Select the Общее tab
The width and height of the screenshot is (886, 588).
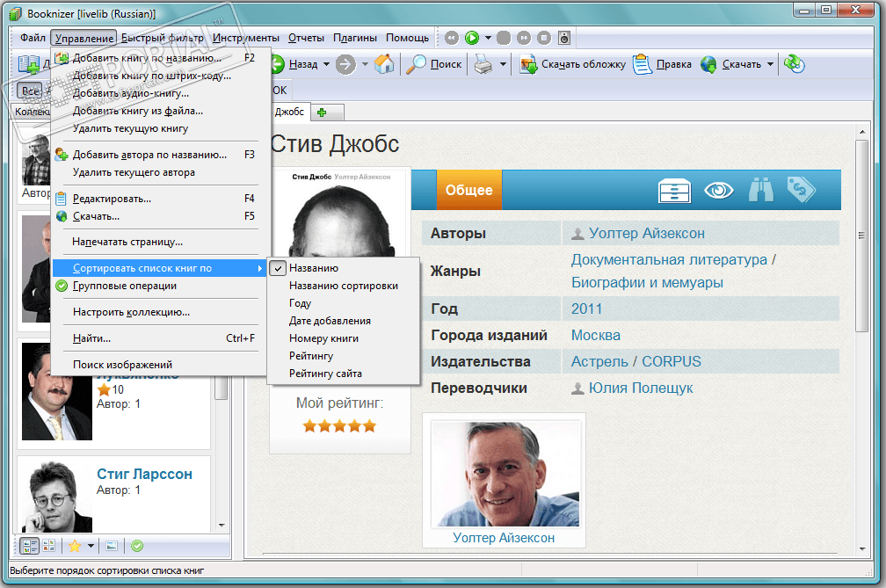469,190
